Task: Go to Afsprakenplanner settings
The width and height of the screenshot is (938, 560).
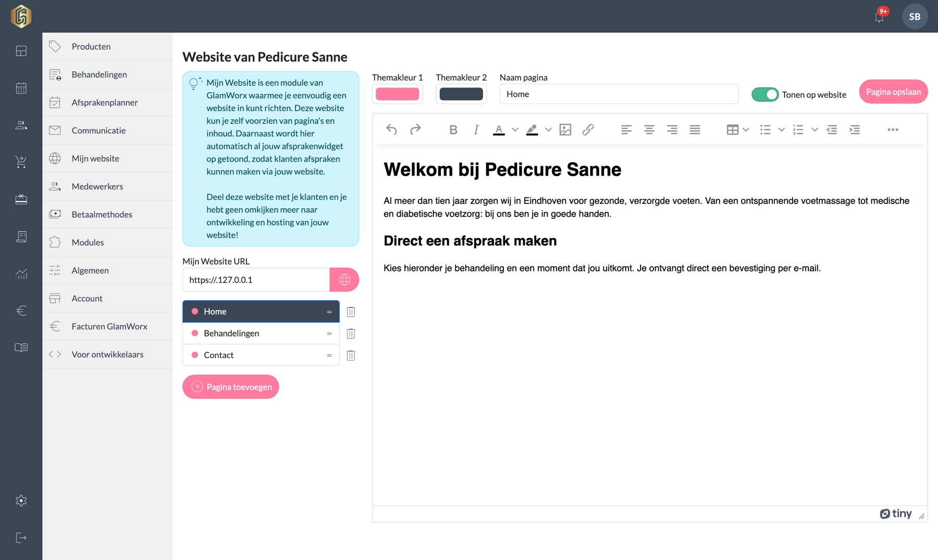Action: pos(107,103)
